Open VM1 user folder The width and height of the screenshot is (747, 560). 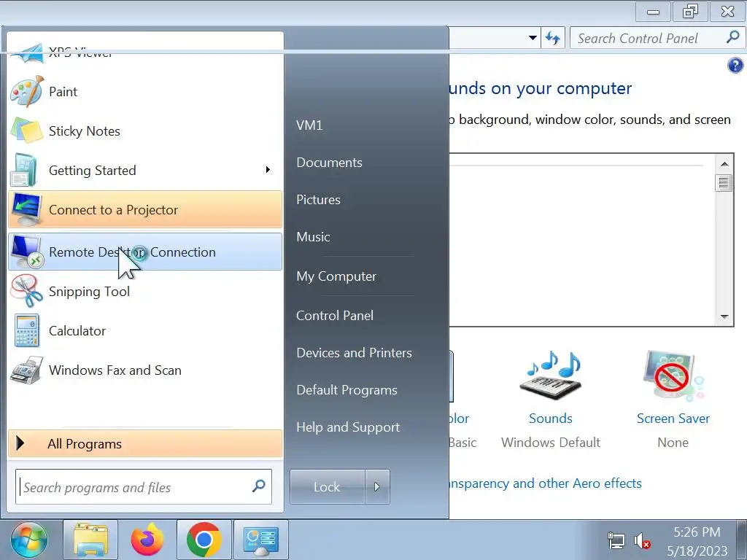(309, 125)
